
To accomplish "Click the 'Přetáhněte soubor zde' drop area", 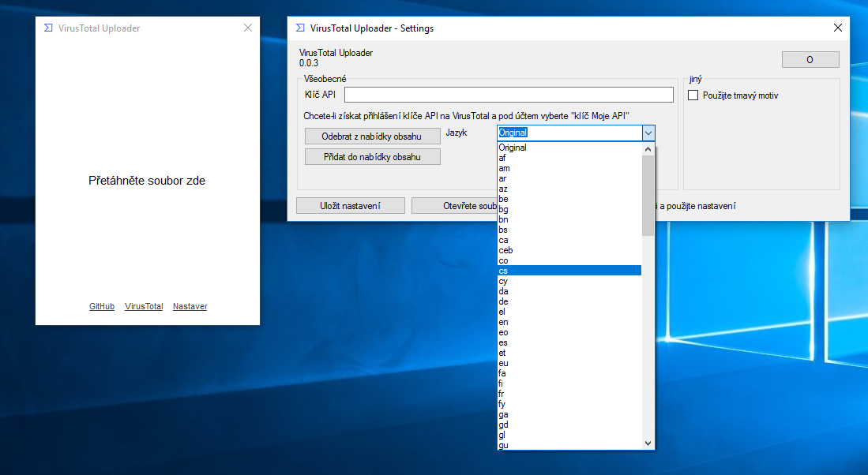I will [147, 181].
